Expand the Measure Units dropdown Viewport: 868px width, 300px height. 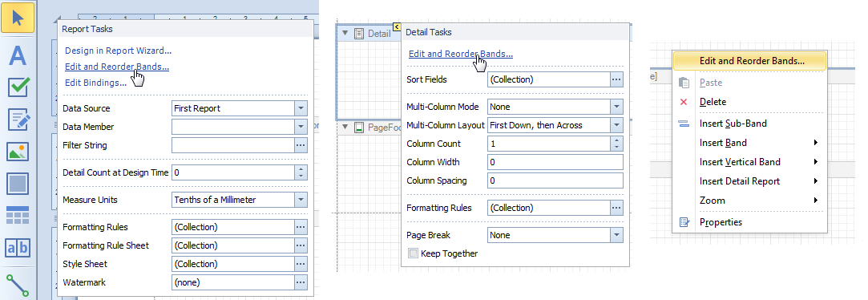coord(301,200)
